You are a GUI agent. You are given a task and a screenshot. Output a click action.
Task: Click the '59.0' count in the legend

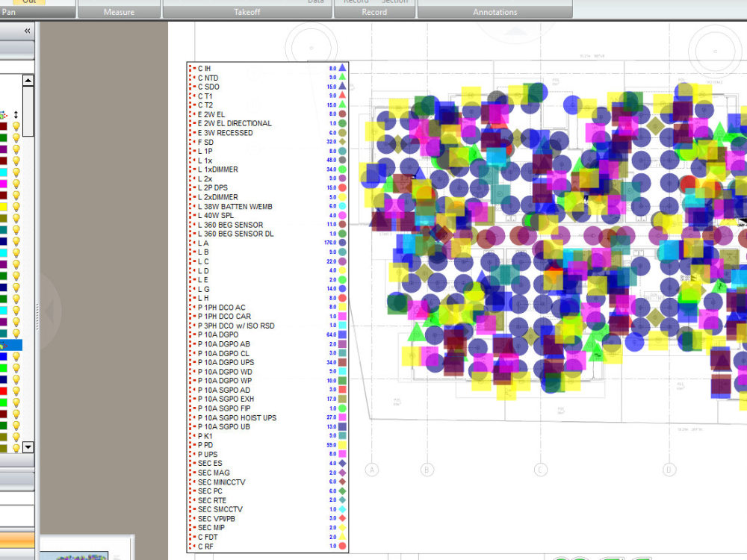(331, 445)
